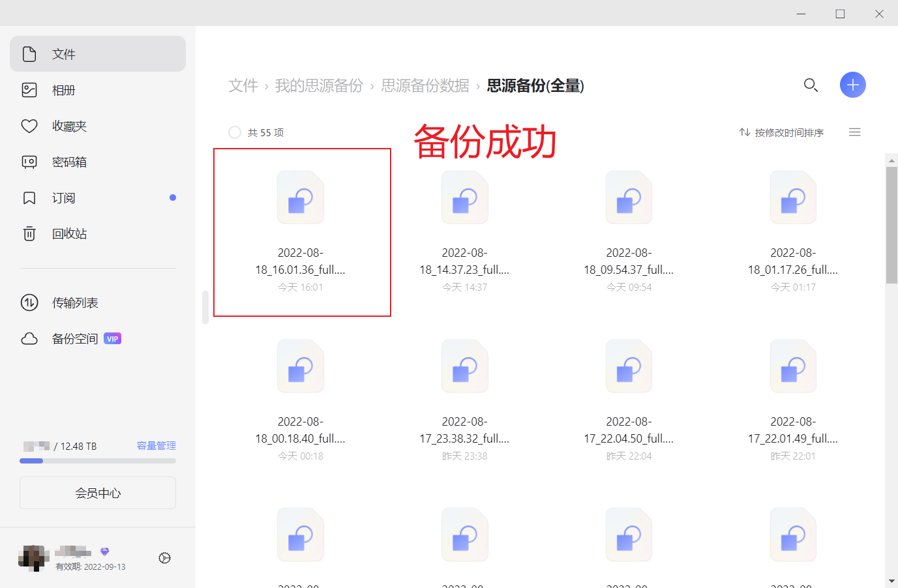
Task: Switch to list view layout icon
Action: coord(854,132)
